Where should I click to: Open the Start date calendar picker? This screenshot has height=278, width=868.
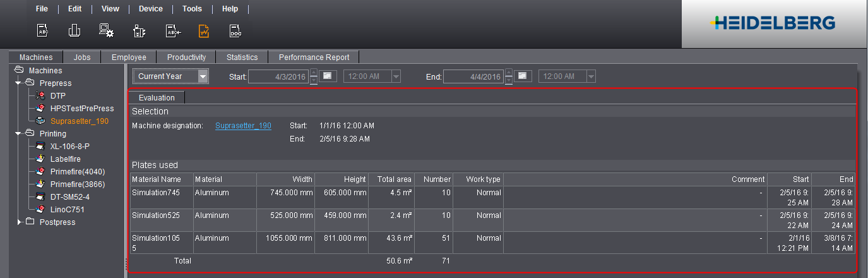click(x=328, y=76)
